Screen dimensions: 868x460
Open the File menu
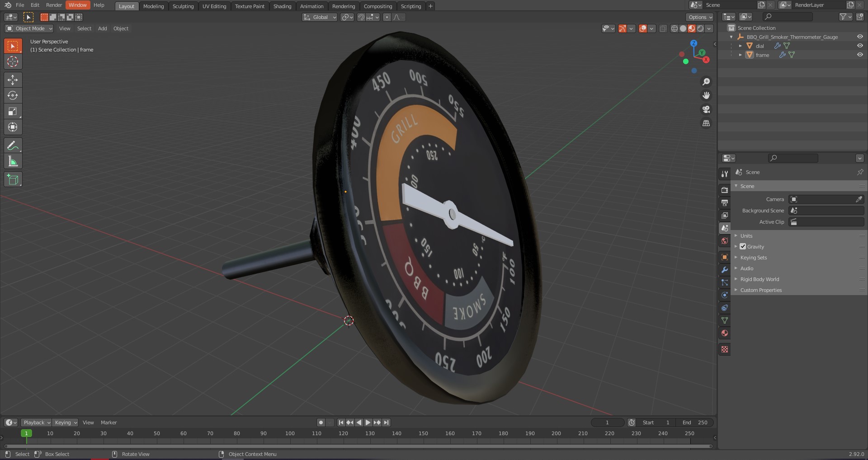click(x=20, y=5)
